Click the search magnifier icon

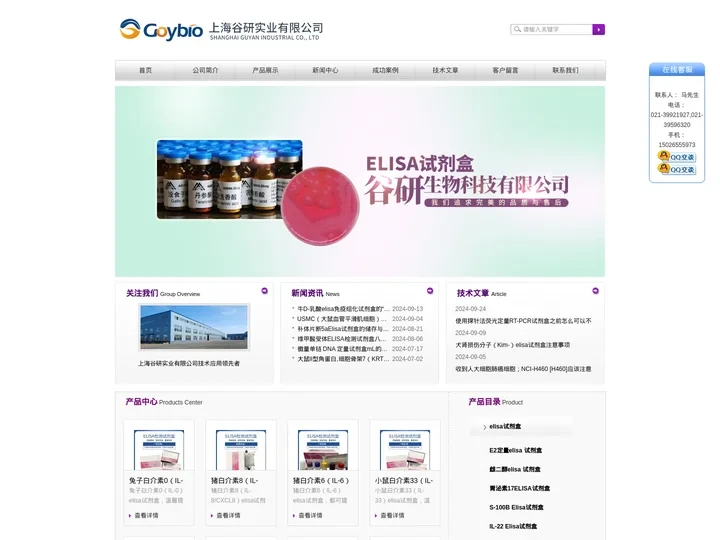(x=517, y=29)
